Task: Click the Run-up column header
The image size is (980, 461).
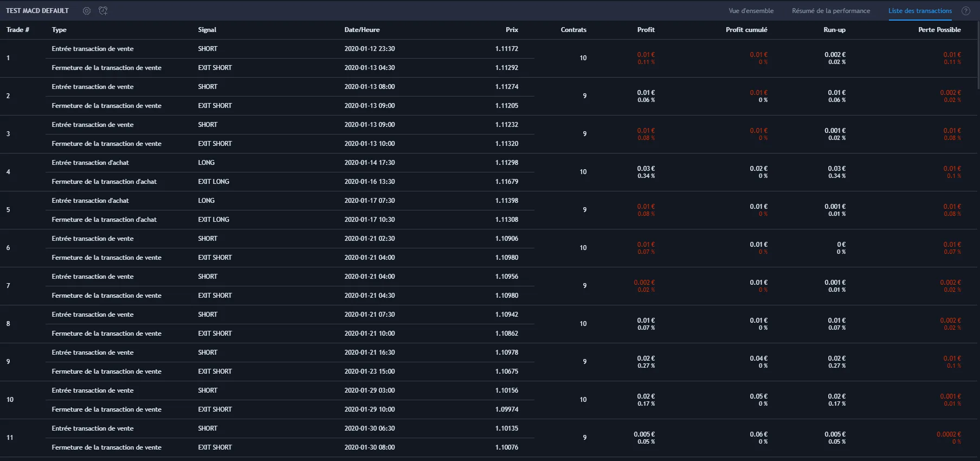Action: (834, 30)
